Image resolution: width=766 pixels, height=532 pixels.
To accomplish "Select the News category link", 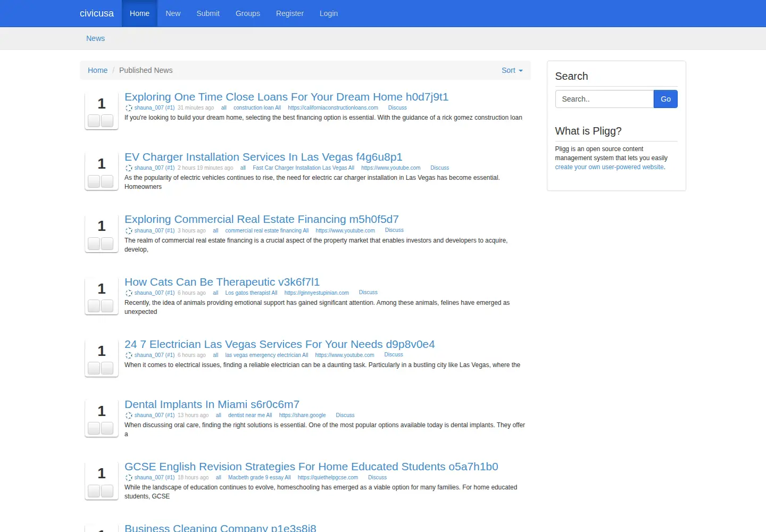I will click(96, 38).
